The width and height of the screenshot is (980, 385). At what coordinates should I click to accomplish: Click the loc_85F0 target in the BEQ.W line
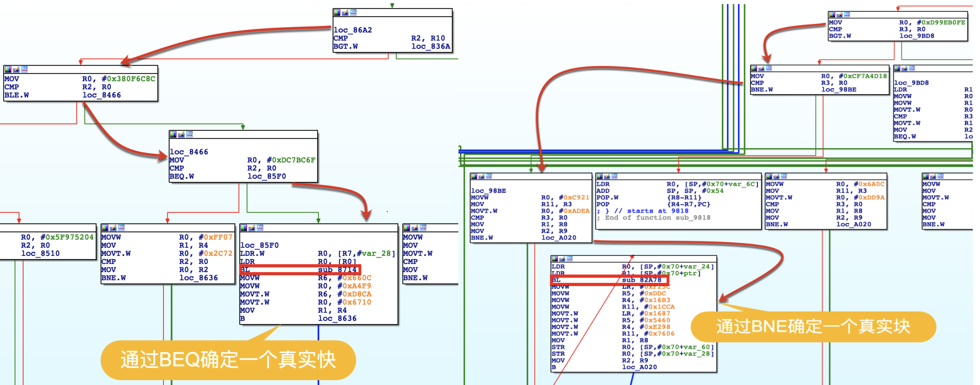(x=267, y=176)
